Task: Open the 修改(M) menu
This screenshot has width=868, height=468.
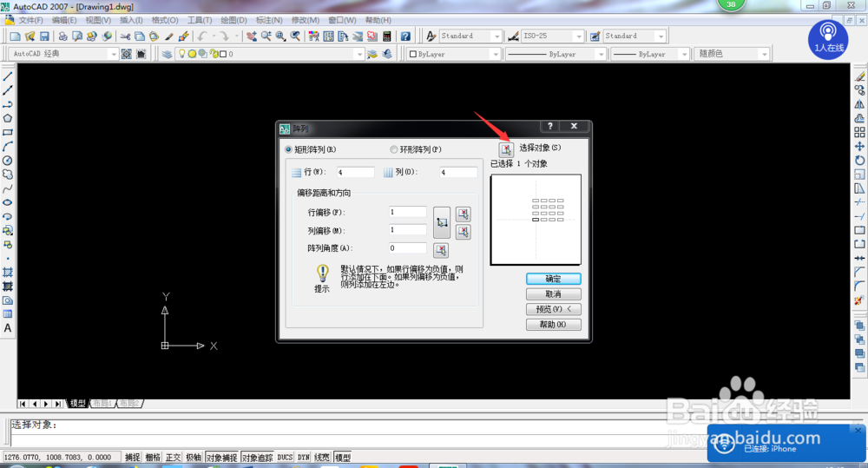Action: coord(305,20)
